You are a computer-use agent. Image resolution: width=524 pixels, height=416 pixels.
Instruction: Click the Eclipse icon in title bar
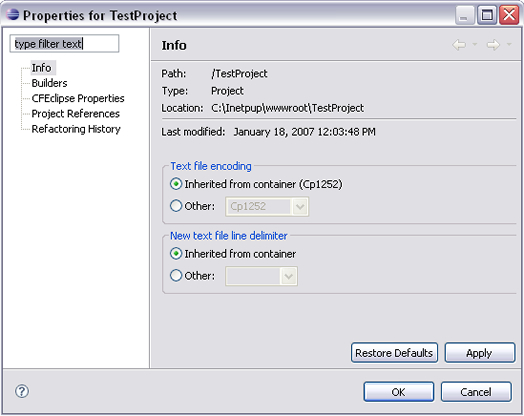pyautogui.click(x=13, y=15)
